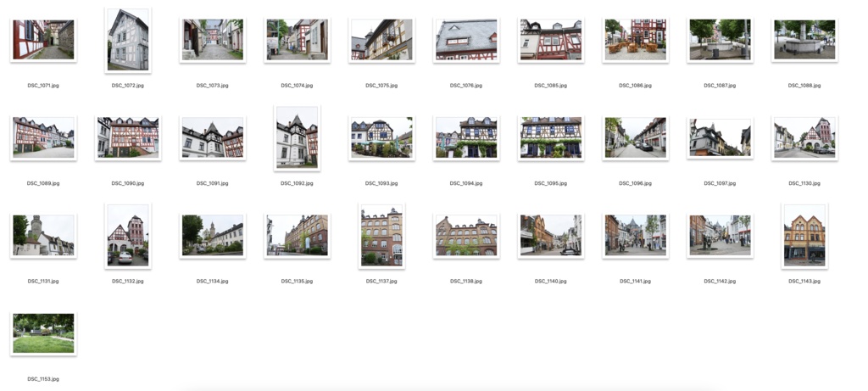The height and width of the screenshot is (391, 868).
Task: Select the DSC_1071.jpg thumbnail
Action: coord(43,40)
